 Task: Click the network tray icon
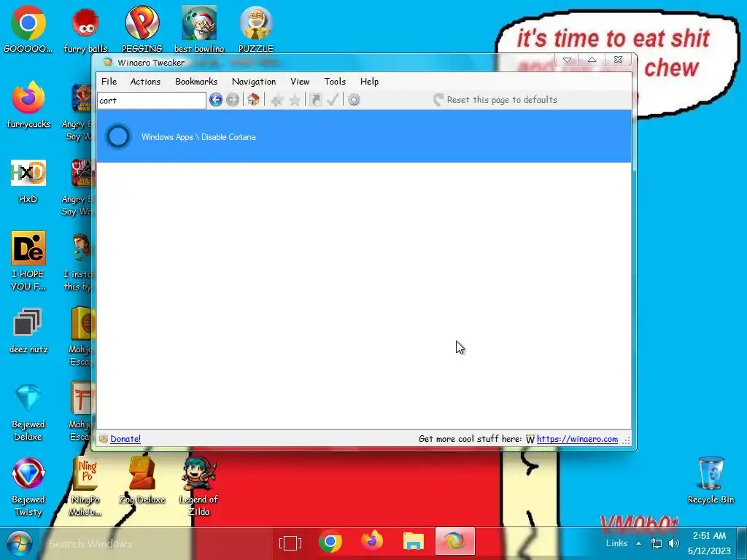(656, 542)
